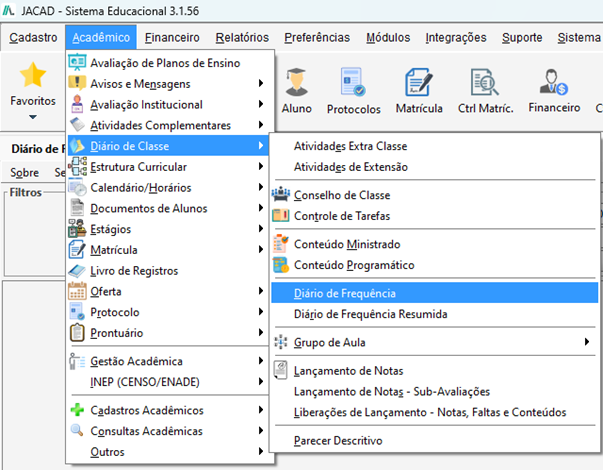Open the Protocolos toolbar icon

click(353, 82)
